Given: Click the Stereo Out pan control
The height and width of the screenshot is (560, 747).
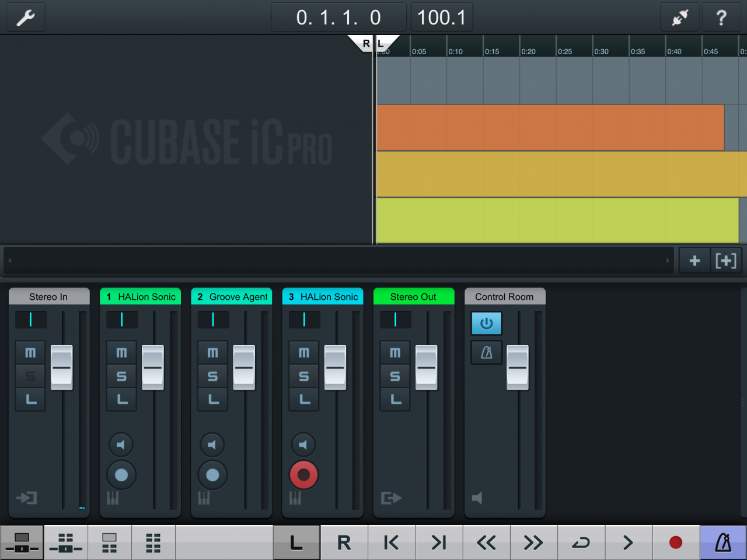Looking at the screenshot, I should pyautogui.click(x=396, y=320).
